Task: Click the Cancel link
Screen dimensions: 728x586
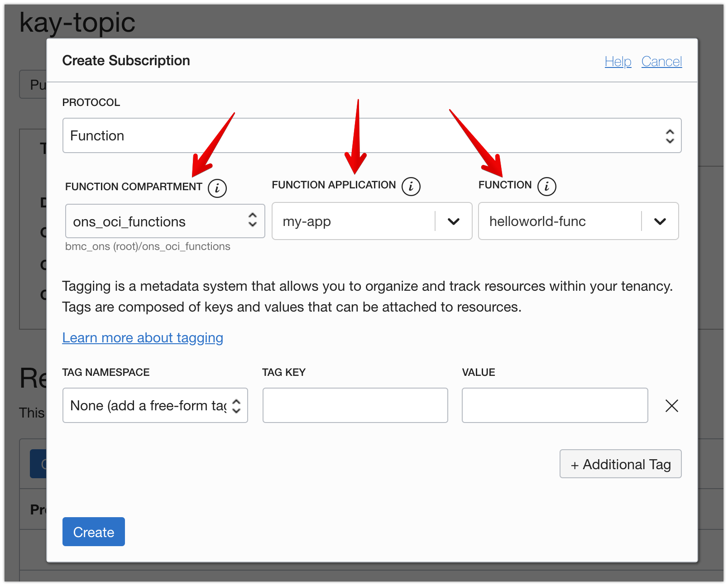Action: 661,61
